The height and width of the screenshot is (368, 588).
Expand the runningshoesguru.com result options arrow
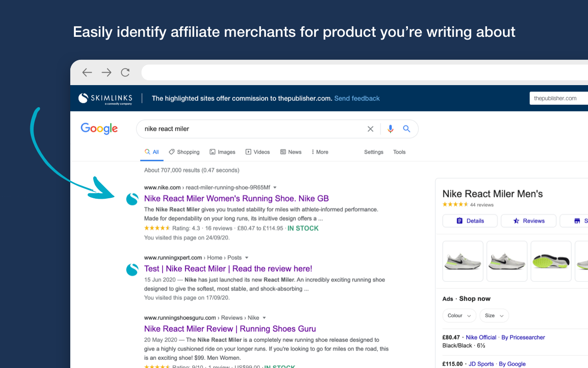click(x=264, y=318)
